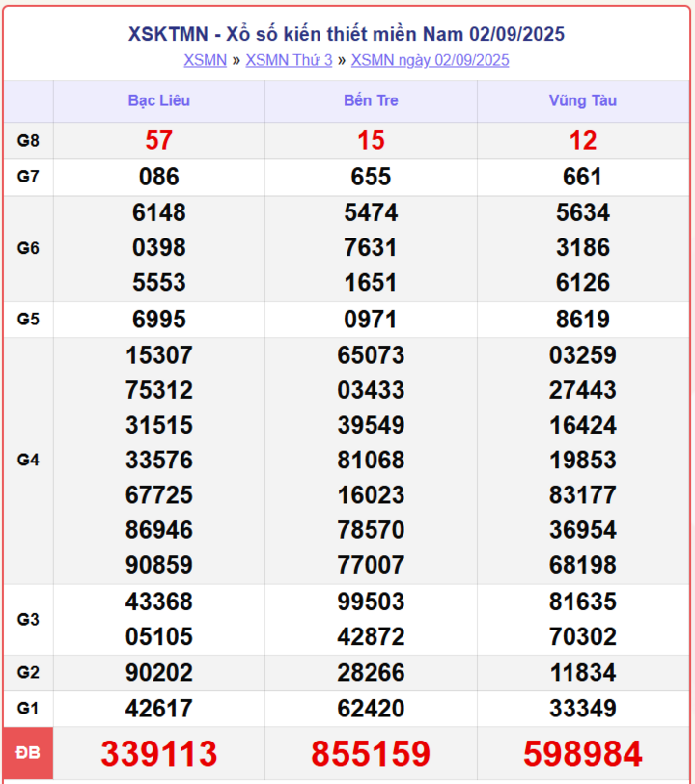Click G4 number 16023
The image size is (695, 784).
(371, 495)
